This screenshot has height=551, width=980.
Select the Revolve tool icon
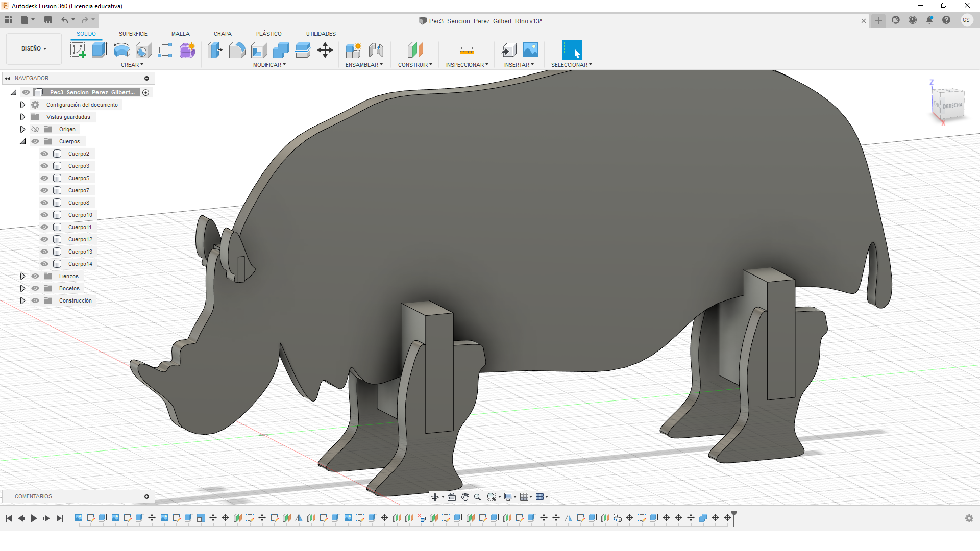(121, 50)
